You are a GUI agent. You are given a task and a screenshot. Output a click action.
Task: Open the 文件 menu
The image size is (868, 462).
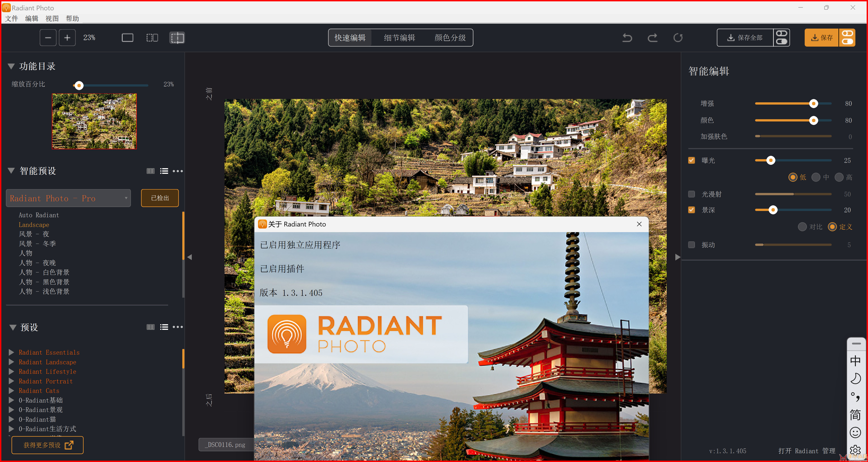(x=11, y=18)
